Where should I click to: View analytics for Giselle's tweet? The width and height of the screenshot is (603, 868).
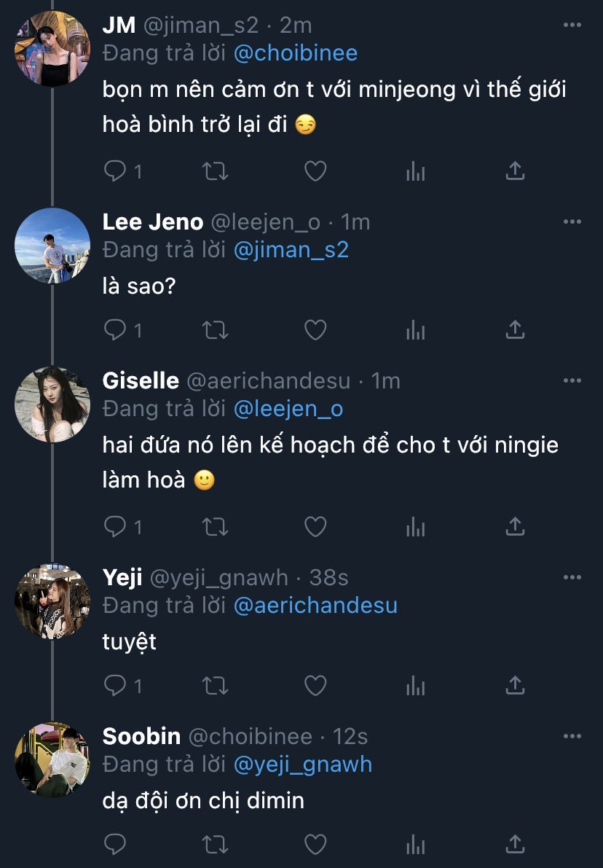[415, 526]
